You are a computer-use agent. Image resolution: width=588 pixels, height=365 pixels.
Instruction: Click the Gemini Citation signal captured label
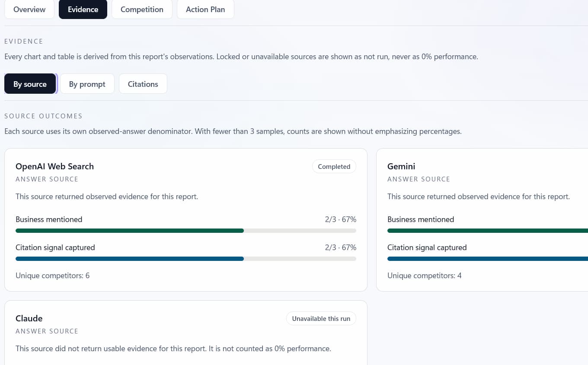pos(427,248)
